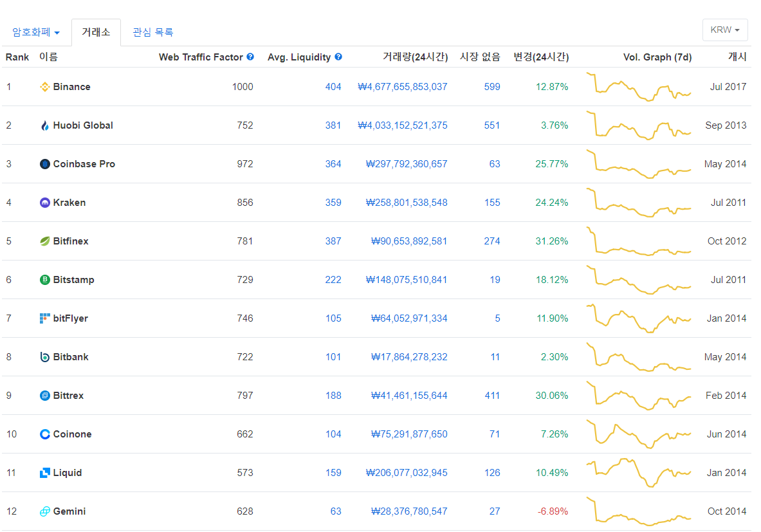Viewport: 761px width, 532px height.
Task: Switch to the 거래소 tab
Action: coord(96,32)
